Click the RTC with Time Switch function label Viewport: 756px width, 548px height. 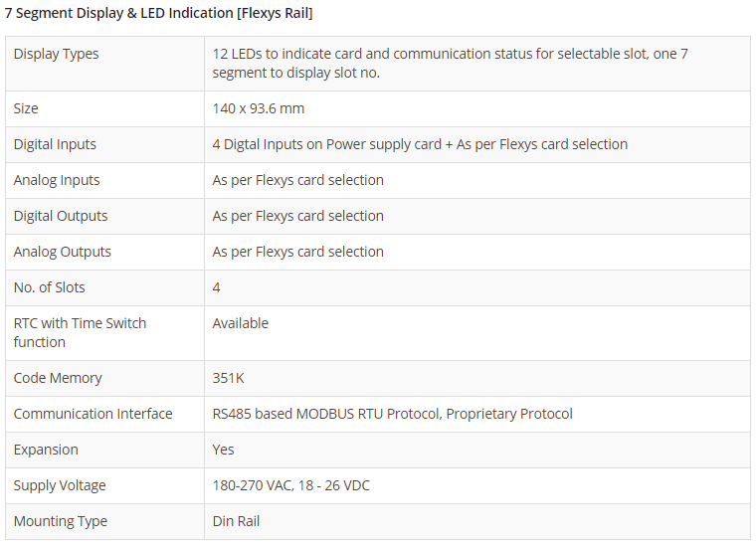click(x=80, y=332)
